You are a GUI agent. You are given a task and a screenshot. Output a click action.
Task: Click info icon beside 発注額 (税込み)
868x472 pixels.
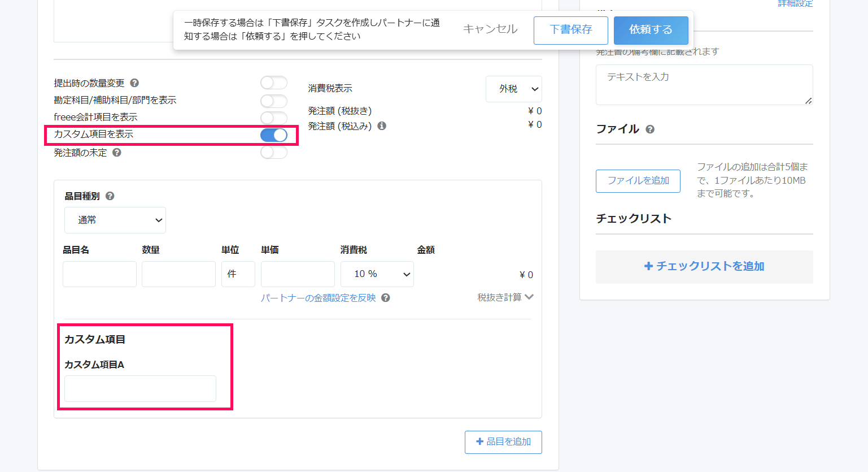pyautogui.click(x=382, y=126)
